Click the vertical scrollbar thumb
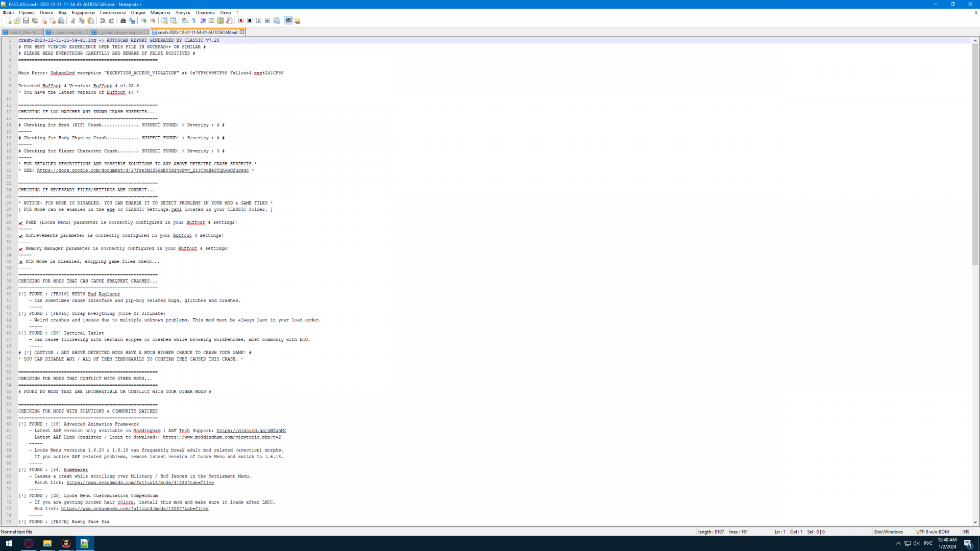This screenshot has height=551, width=980. (x=975, y=153)
